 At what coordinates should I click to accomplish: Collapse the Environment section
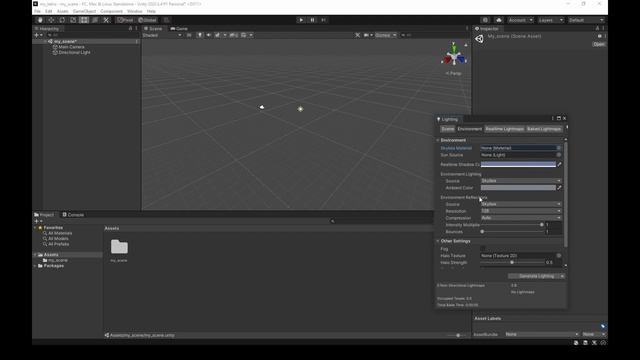click(438, 140)
